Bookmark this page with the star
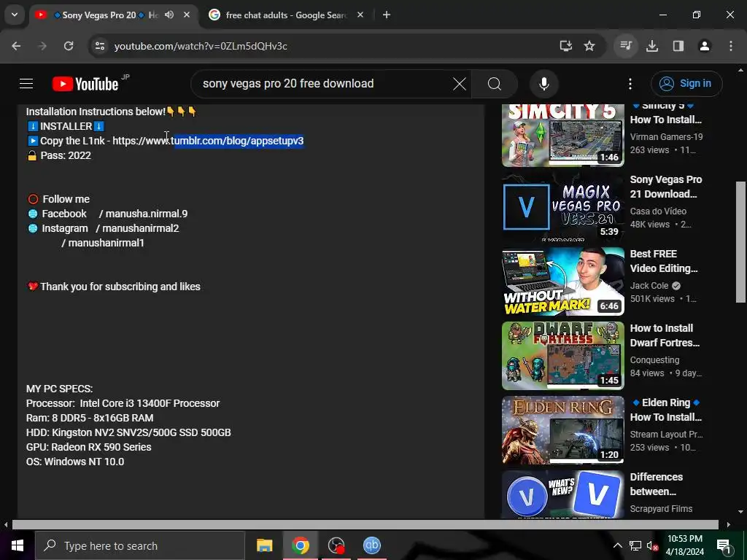 [589, 46]
